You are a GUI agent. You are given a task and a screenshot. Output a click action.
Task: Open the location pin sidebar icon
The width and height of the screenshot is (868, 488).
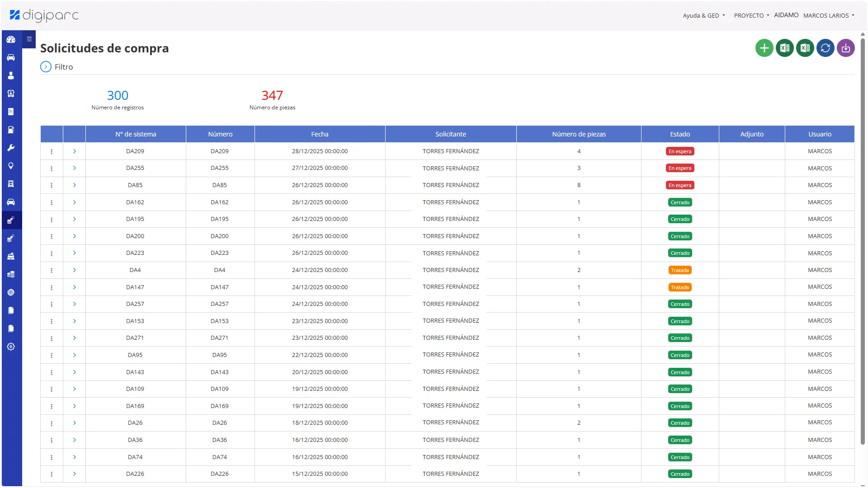(x=11, y=166)
